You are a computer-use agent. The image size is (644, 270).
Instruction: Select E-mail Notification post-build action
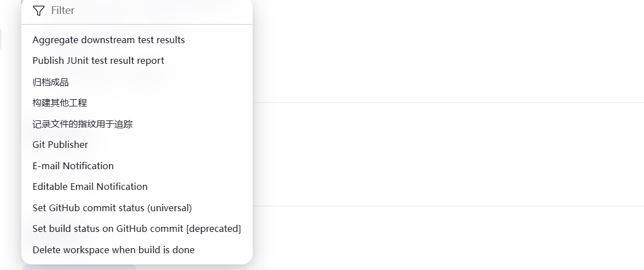(x=137, y=166)
